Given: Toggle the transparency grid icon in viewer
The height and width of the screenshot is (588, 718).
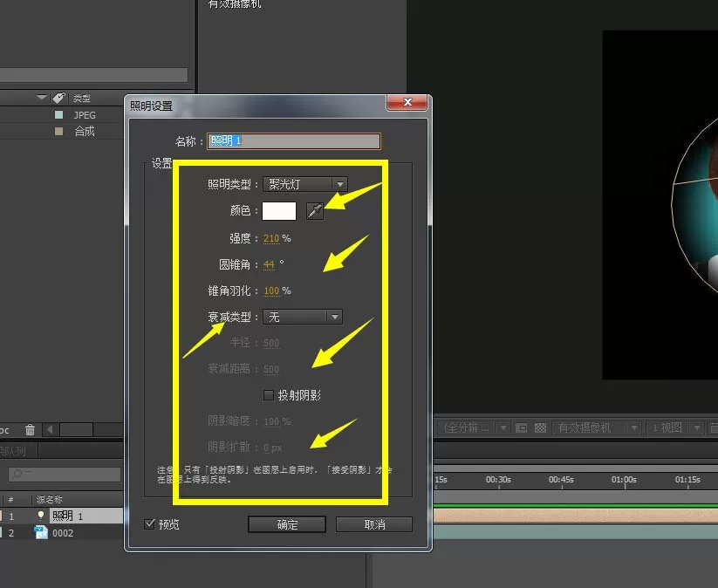Looking at the screenshot, I should [540, 427].
